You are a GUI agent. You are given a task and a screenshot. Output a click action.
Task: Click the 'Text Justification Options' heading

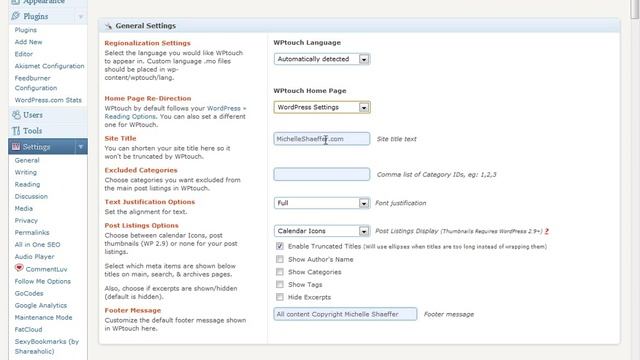(150, 202)
